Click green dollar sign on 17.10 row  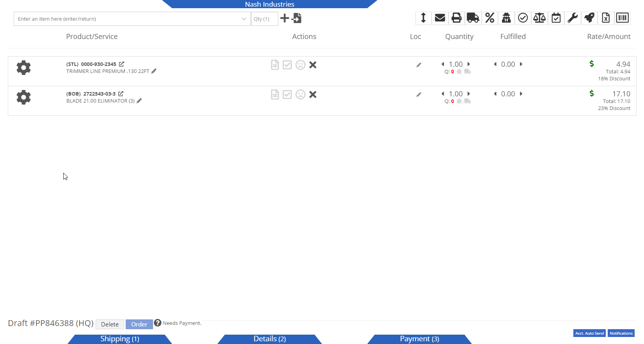pos(592,93)
